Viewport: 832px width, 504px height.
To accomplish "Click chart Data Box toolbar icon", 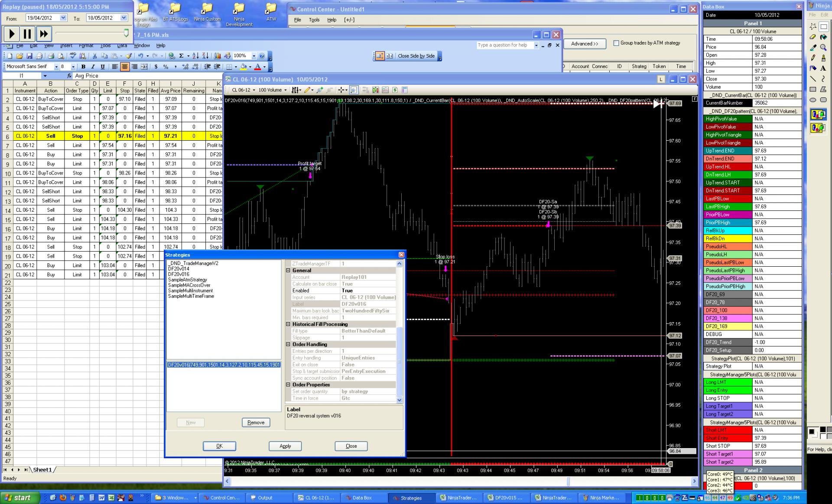I will point(354,90).
